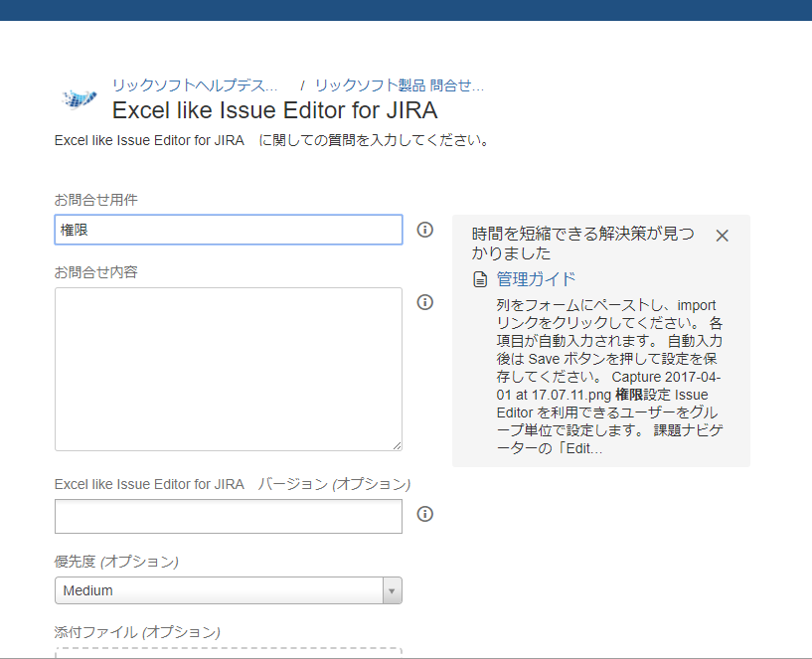This screenshot has width=812, height=659.
Task: Click the Ricksoft help desk logo icon
Action: tap(79, 98)
